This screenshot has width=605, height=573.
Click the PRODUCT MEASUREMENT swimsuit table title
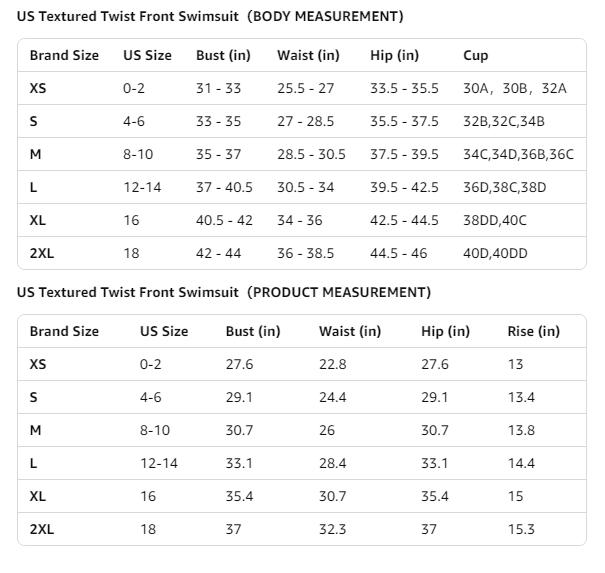224,292
